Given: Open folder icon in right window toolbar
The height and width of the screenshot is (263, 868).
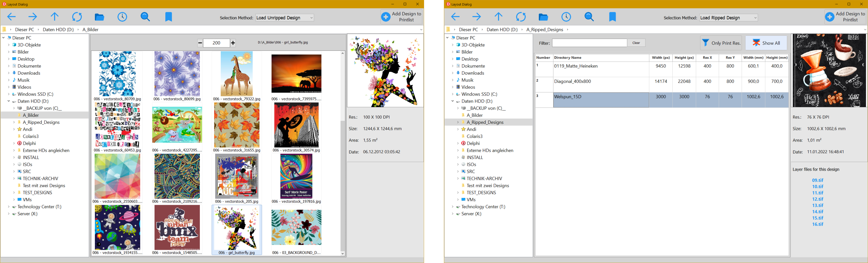Looking at the screenshot, I should point(544,17).
